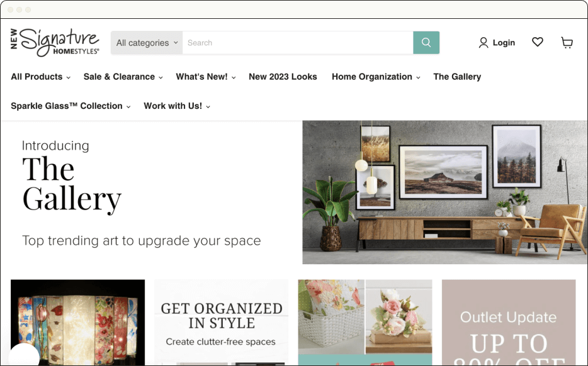This screenshot has height=366, width=588.
Task: Click the Login link
Action: coord(504,43)
